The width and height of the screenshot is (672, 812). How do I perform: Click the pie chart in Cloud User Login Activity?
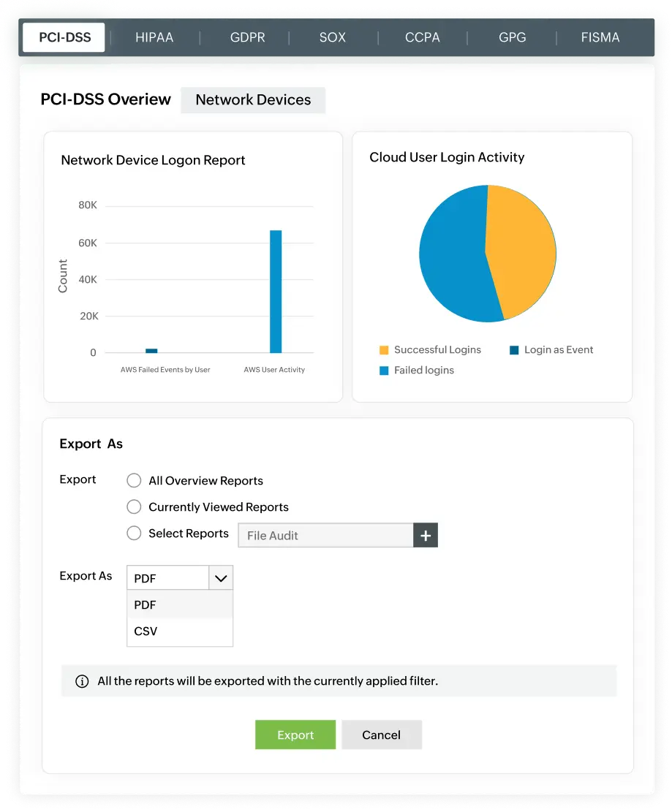point(487,254)
